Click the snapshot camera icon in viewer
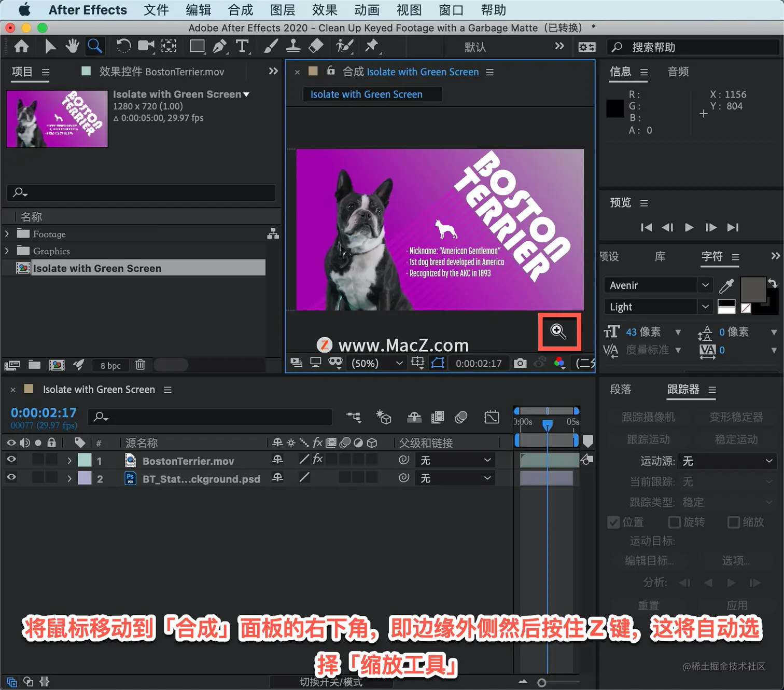The width and height of the screenshot is (784, 690). 520,363
